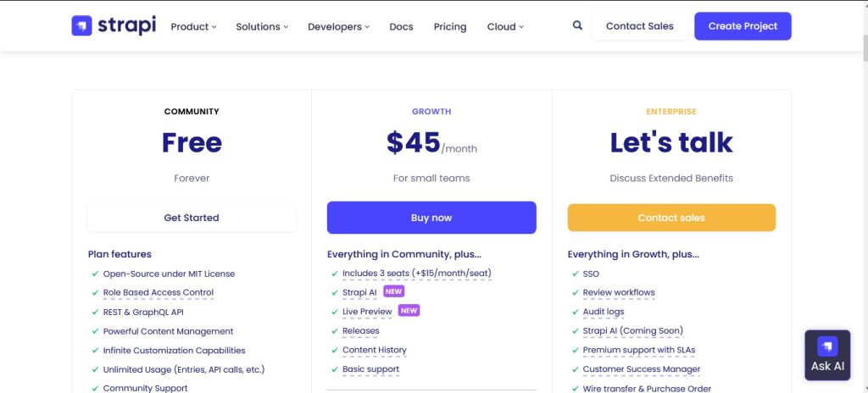This screenshot has height=393, width=868.
Task: Open the Docs page
Action: (x=401, y=26)
